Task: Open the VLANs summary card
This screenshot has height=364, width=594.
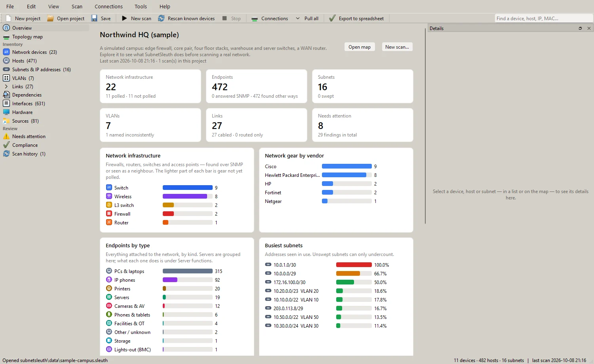Action: point(150,125)
